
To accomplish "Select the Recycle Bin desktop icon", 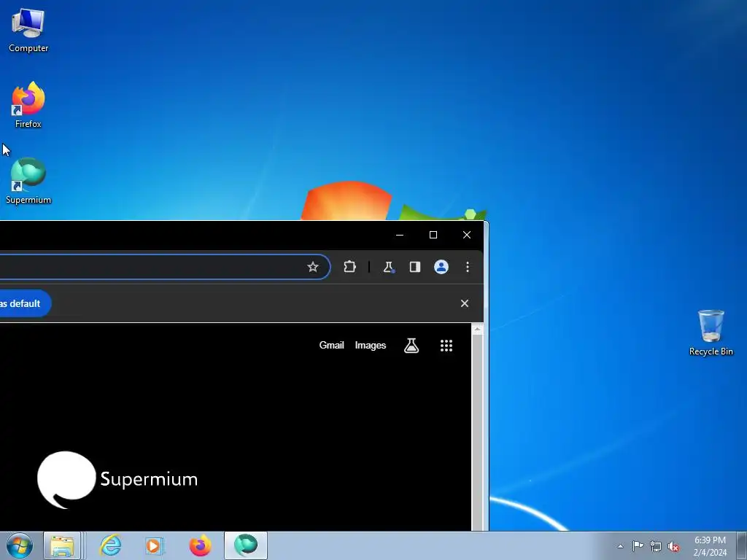I will (711, 332).
